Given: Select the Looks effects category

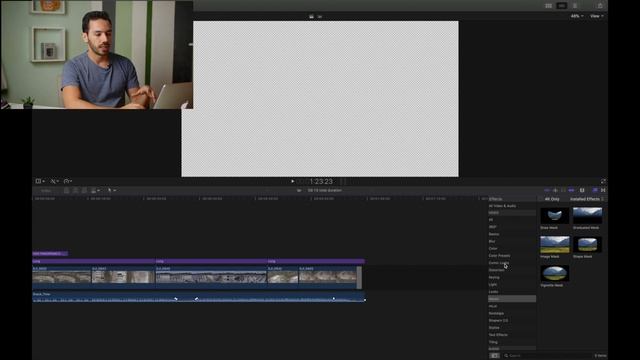Looking at the screenshot, I should 493,292.
